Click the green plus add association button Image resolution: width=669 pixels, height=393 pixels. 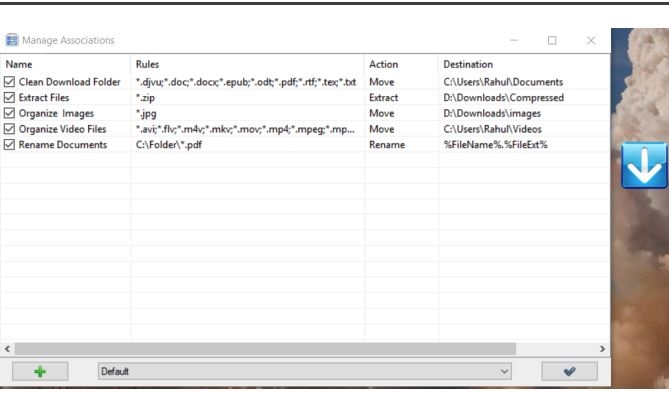point(40,371)
